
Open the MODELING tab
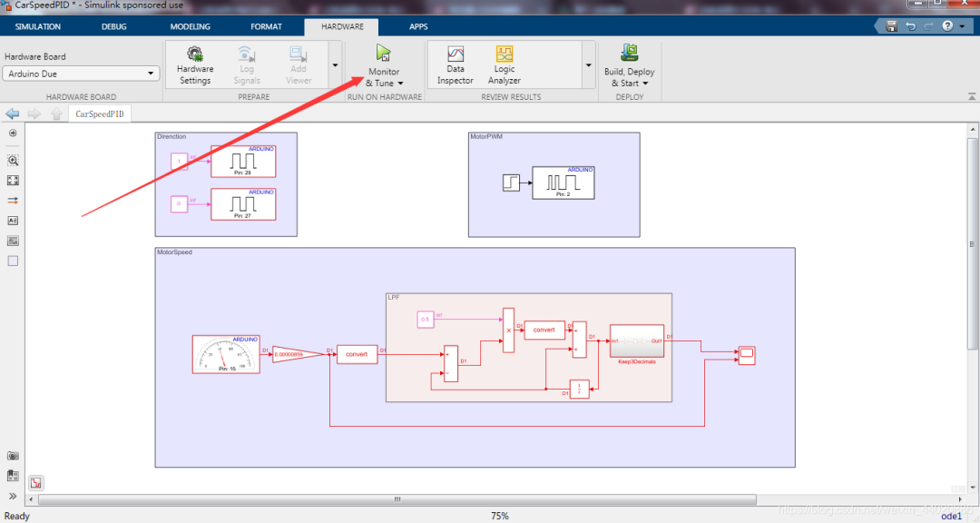[x=190, y=26]
